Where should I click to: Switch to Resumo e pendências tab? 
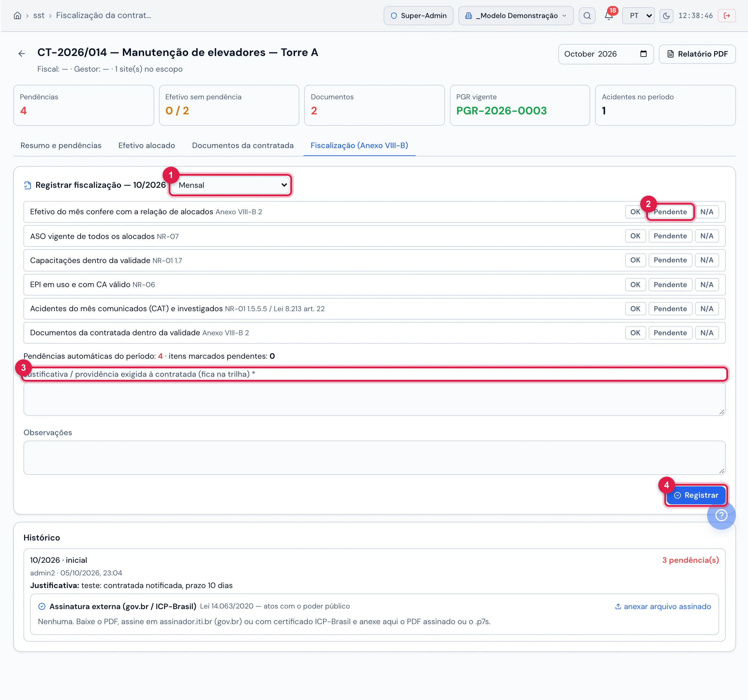pos(61,145)
